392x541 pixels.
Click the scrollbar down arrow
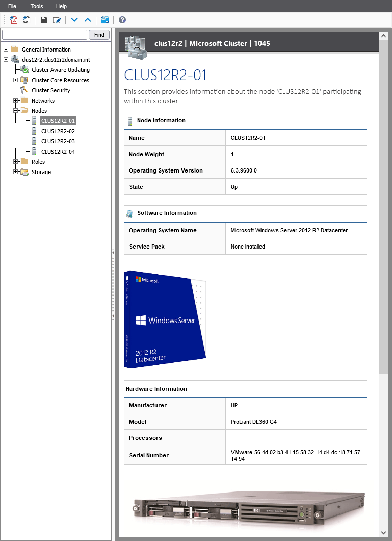coord(383,533)
